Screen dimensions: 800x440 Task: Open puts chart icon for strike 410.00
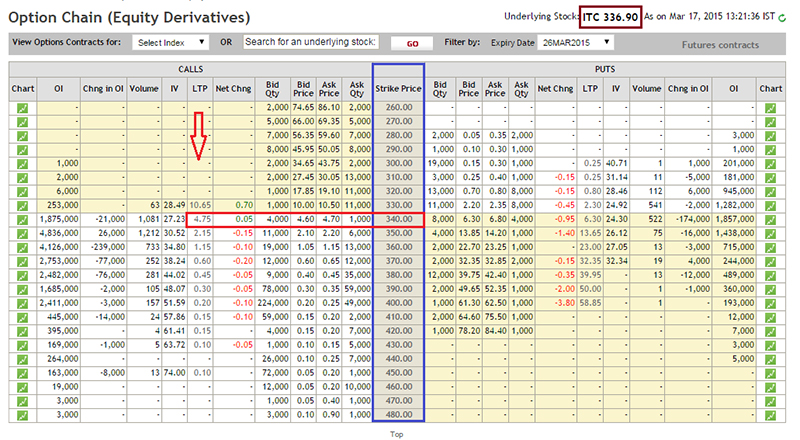click(770, 317)
